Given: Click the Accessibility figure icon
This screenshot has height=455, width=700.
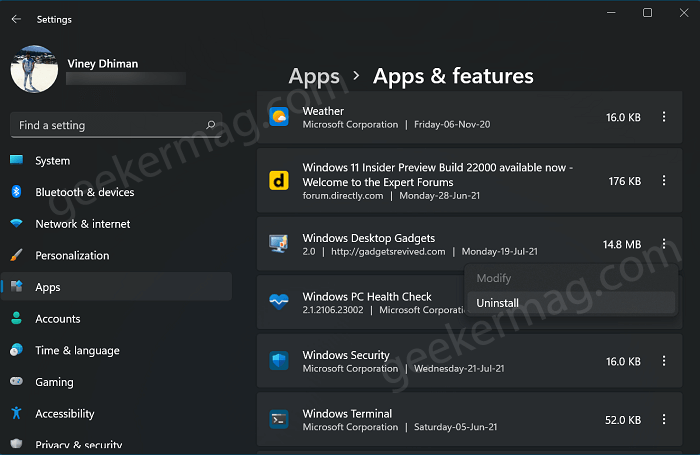Looking at the screenshot, I should 17,413.
